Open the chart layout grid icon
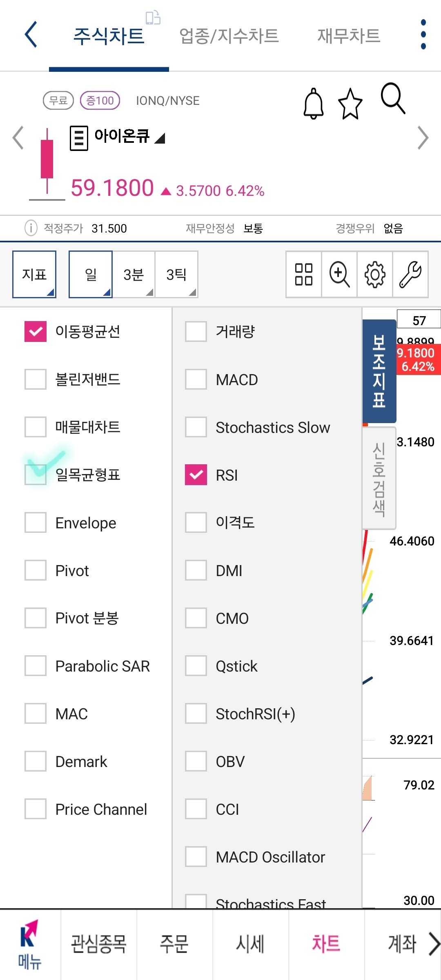Screen dimensions: 441x980 (303, 274)
